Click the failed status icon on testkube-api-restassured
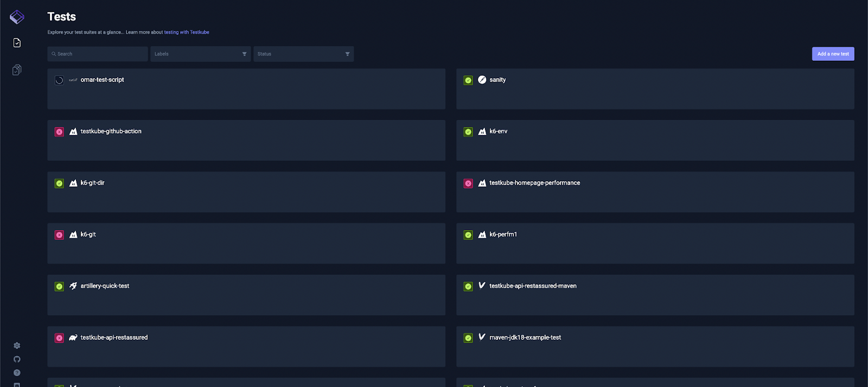Screen dimensions: 868x387 [59, 338]
